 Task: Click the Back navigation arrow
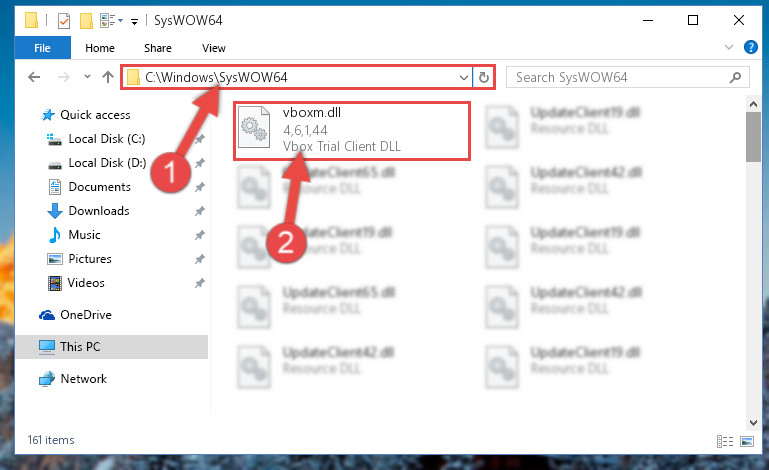click(x=34, y=77)
